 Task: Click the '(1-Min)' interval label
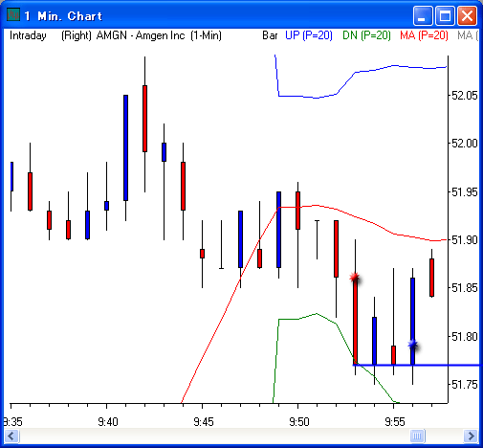206,35
